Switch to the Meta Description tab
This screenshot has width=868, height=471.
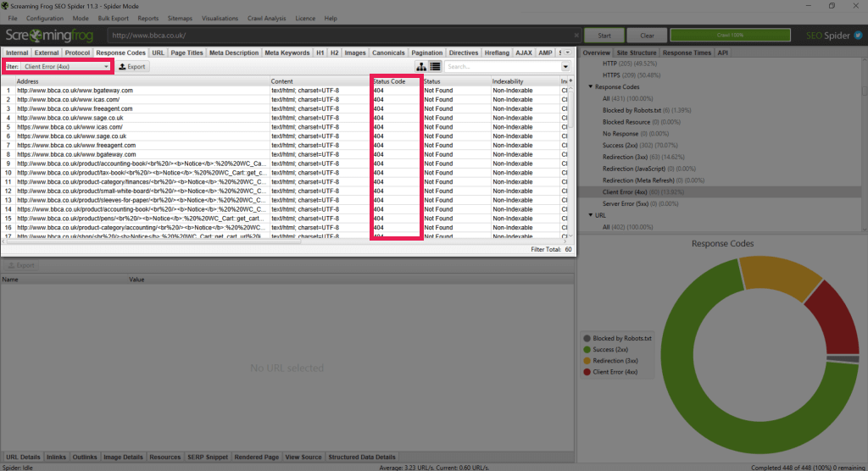[x=234, y=53]
